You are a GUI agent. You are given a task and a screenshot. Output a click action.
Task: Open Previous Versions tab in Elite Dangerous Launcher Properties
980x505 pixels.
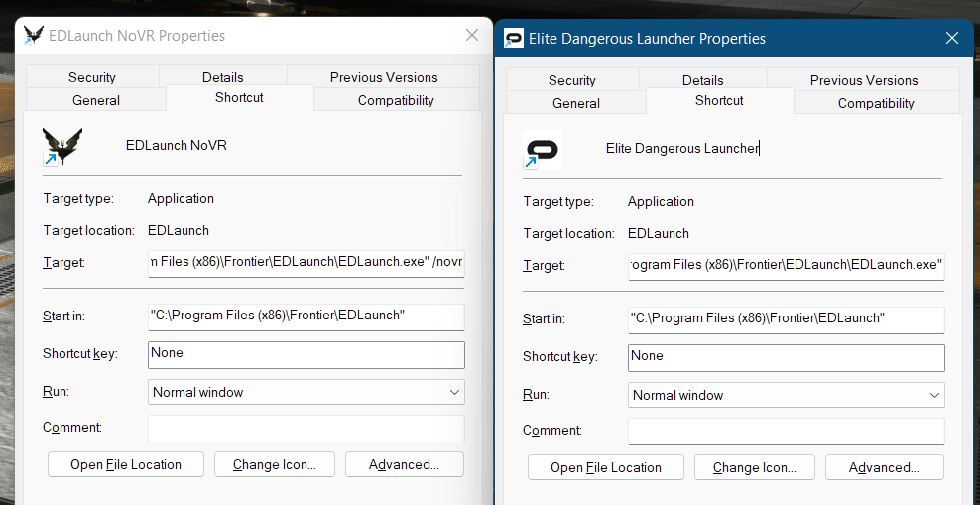point(864,80)
